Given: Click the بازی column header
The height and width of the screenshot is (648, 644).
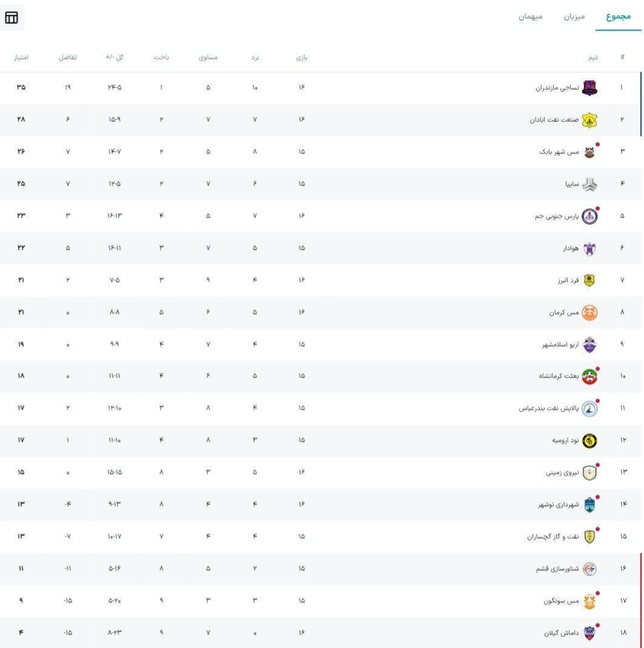Looking at the screenshot, I should pyautogui.click(x=301, y=58).
